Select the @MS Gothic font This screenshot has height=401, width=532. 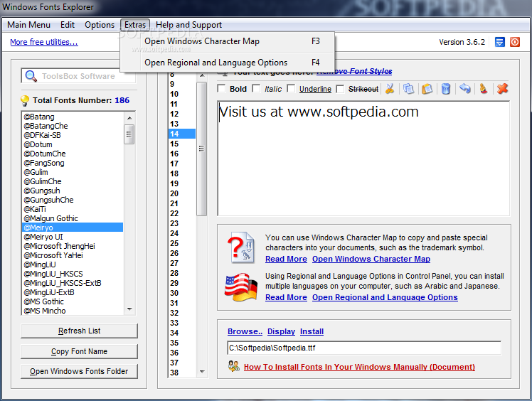click(73, 301)
